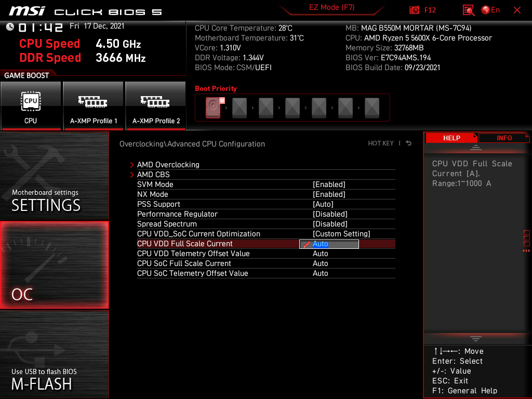Screen dimensions: 532x399
Task: Click the F1: General Help hint
Action: pyautogui.click(x=464, y=391)
